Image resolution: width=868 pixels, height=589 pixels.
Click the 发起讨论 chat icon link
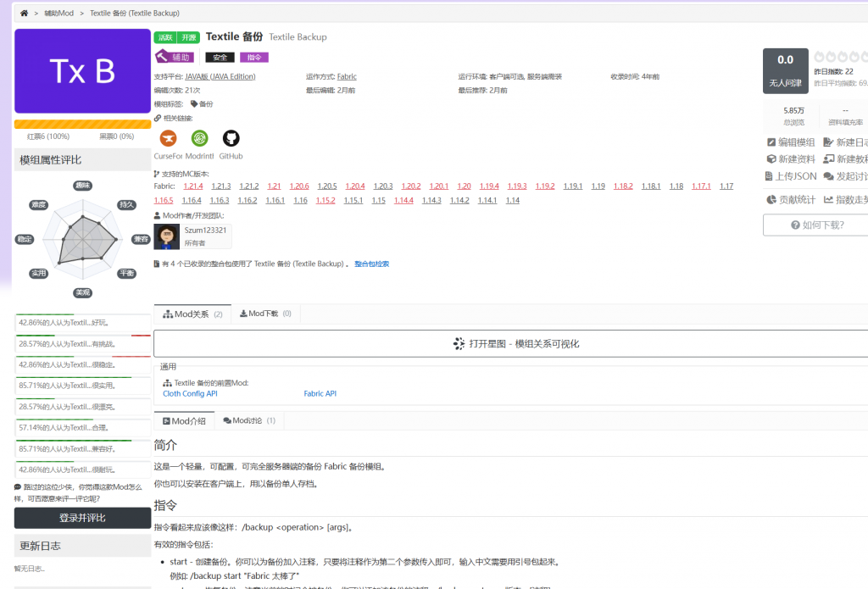845,176
